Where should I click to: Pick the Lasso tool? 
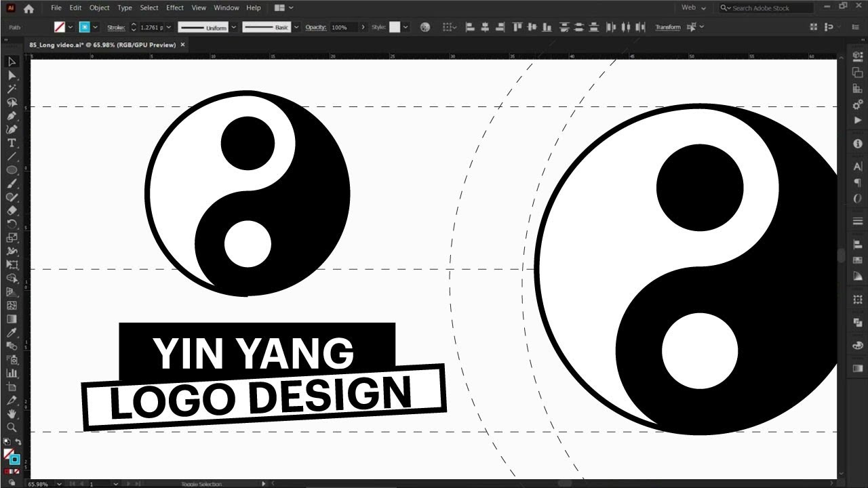coord(12,102)
